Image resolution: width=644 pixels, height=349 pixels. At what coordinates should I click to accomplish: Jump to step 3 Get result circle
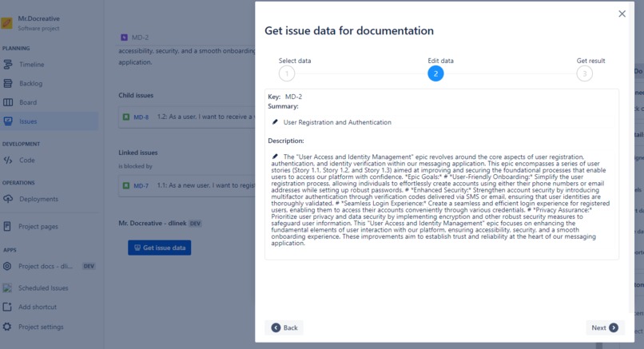coord(584,74)
